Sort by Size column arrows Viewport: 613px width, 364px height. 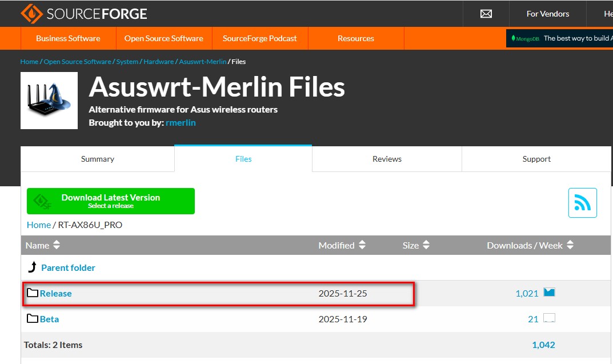(426, 245)
